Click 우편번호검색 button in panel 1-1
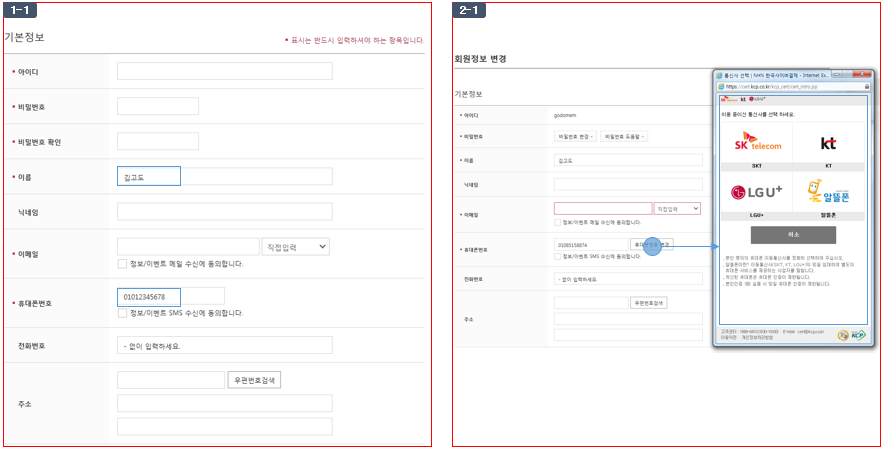The width and height of the screenshot is (884, 449). point(254,380)
